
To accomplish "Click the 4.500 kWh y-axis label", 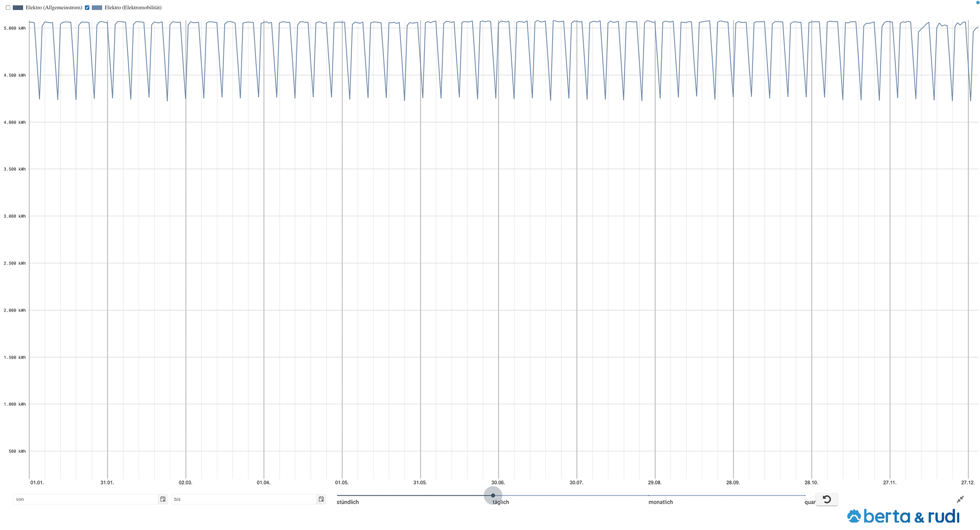I will pos(15,75).
